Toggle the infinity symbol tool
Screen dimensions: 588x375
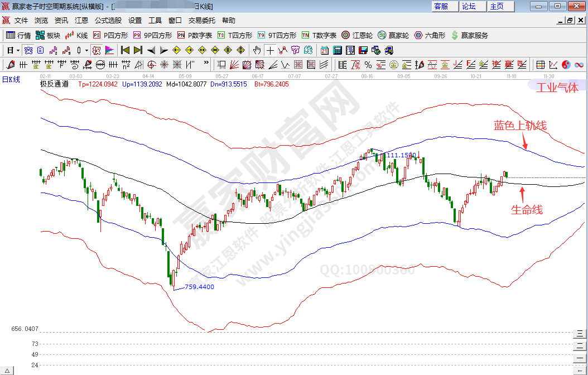click(x=579, y=65)
